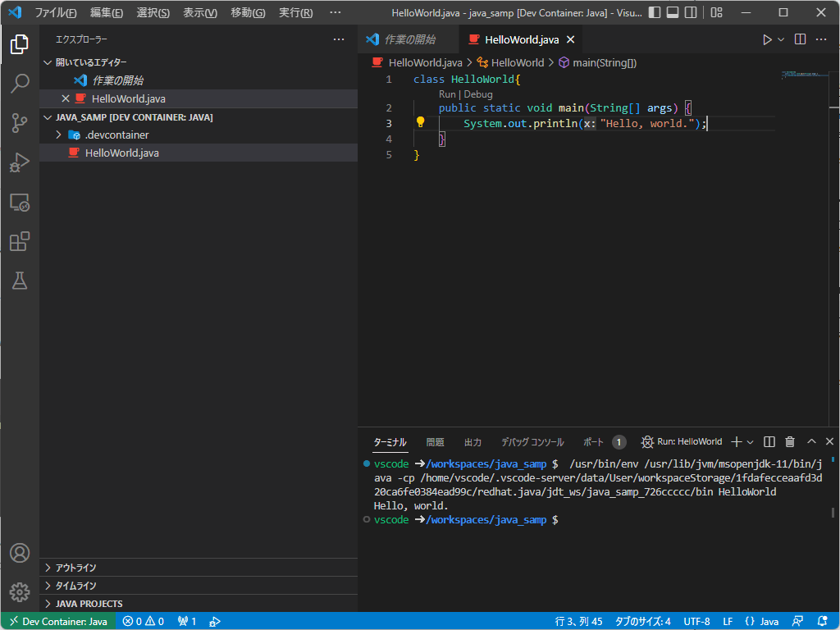
Task: Click the lightbulb code action icon
Action: click(x=420, y=123)
